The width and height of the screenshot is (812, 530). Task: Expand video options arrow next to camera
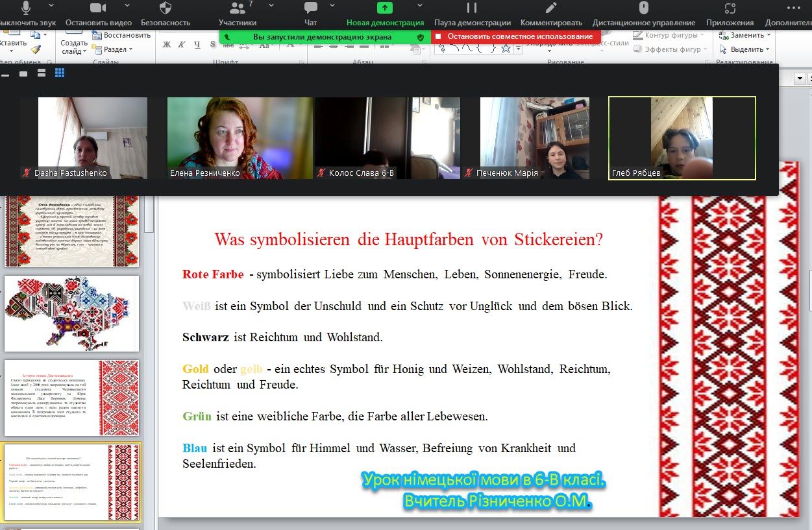[x=122, y=6]
